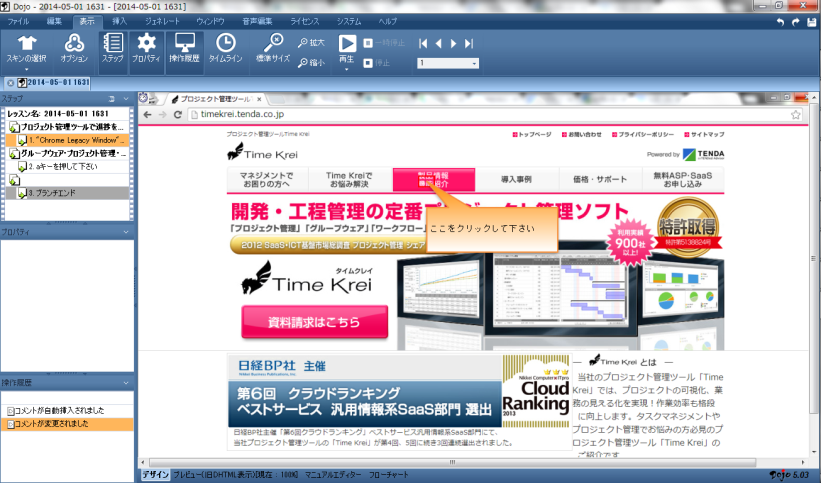Screen dimensions: 821x483
Task: Click the 資料請求はこちら pink button
Action: coord(315,322)
